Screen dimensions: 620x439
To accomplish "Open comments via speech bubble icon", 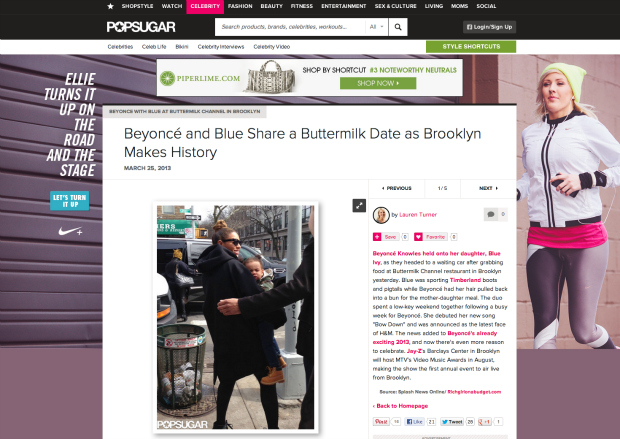I will coord(491,214).
